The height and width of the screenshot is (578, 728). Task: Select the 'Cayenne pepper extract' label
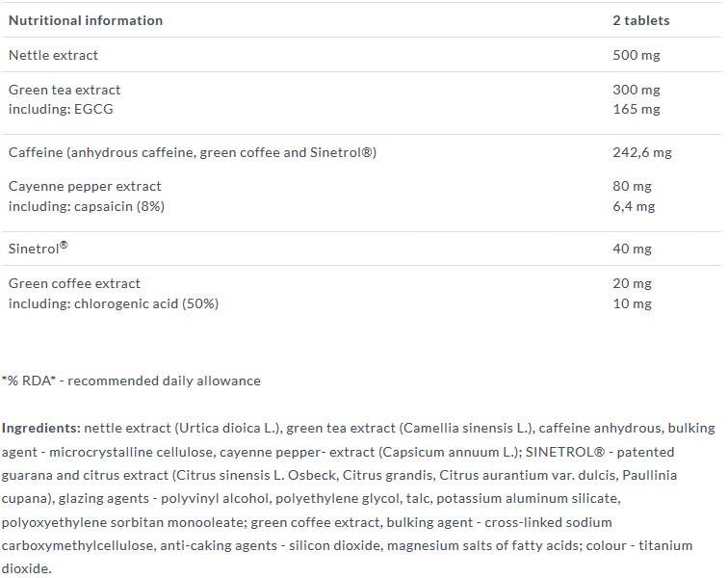[x=85, y=186]
